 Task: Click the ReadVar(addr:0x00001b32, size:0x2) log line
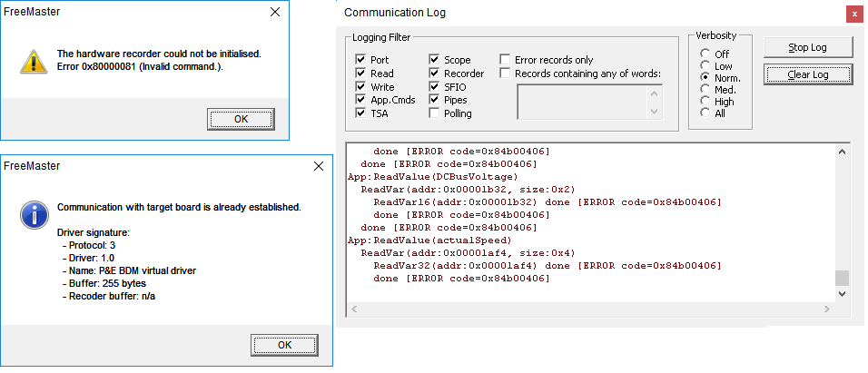point(469,190)
